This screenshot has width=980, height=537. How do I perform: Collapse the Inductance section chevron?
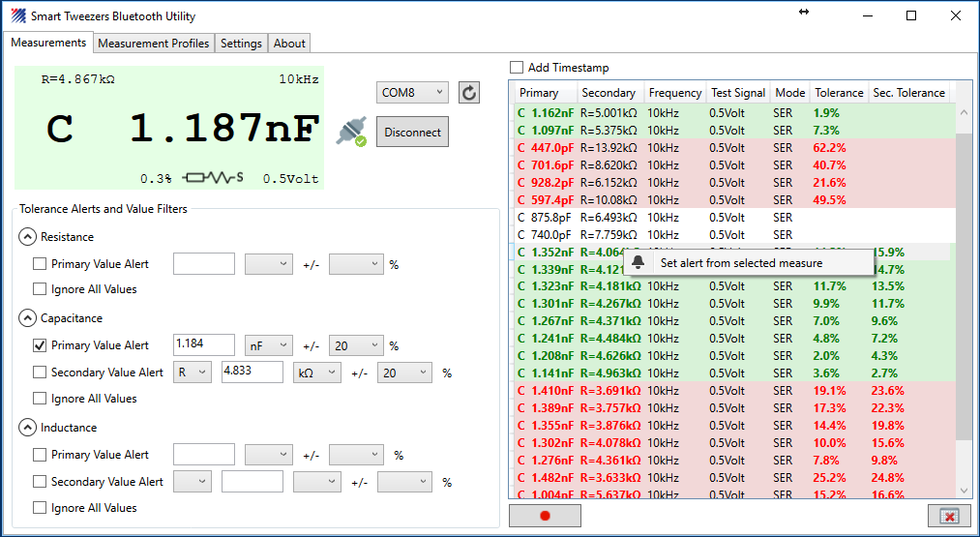(27, 428)
